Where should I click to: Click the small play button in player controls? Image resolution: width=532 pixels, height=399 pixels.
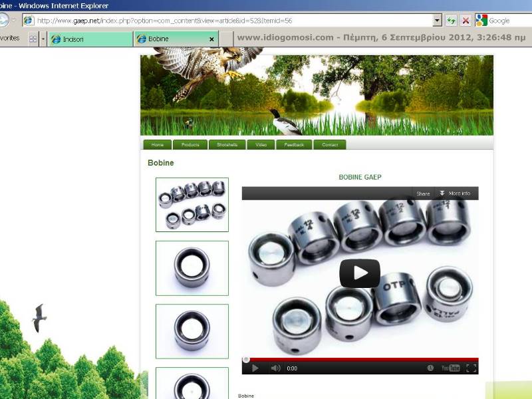255,368
